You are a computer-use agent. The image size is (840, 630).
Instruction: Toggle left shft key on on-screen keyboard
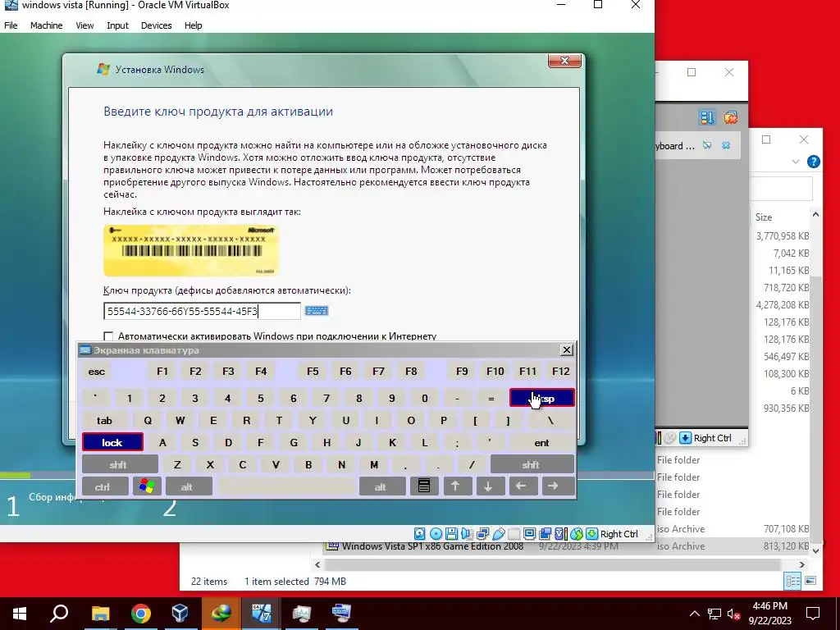click(x=120, y=464)
